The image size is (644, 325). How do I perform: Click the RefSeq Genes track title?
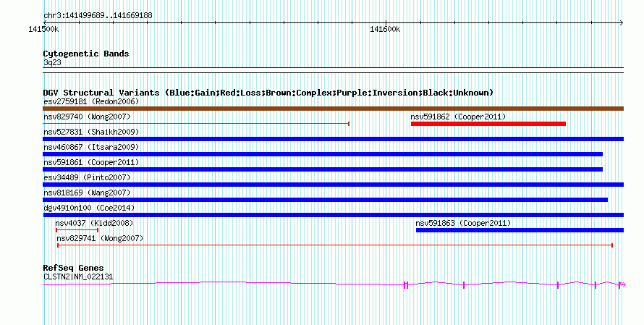(73, 268)
